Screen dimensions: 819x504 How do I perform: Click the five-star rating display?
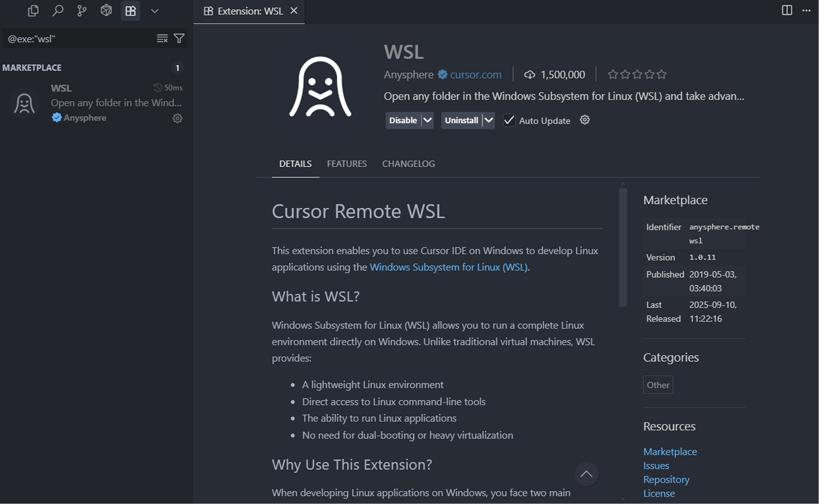click(x=637, y=75)
